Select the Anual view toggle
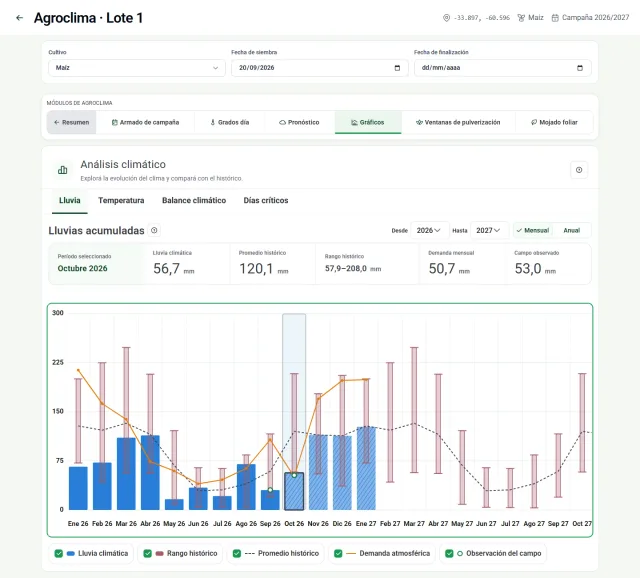Viewport: 640px width, 578px height. (x=571, y=230)
